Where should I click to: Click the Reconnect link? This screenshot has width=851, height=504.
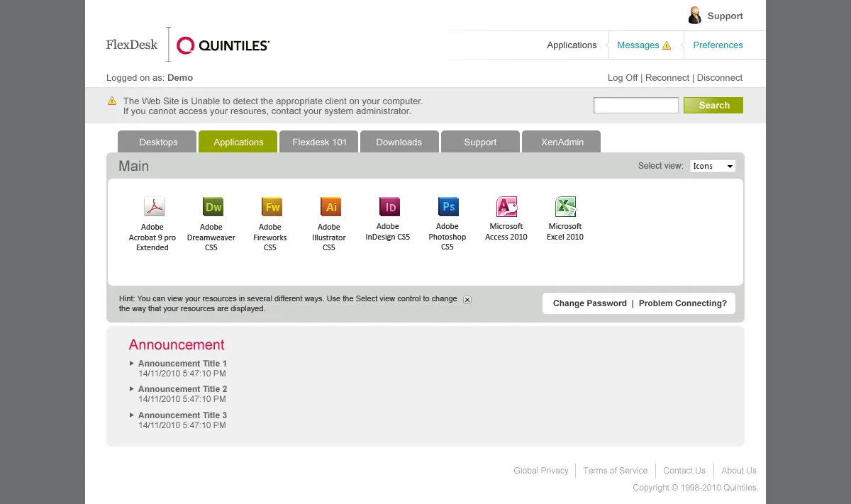[x=667, y=78]
